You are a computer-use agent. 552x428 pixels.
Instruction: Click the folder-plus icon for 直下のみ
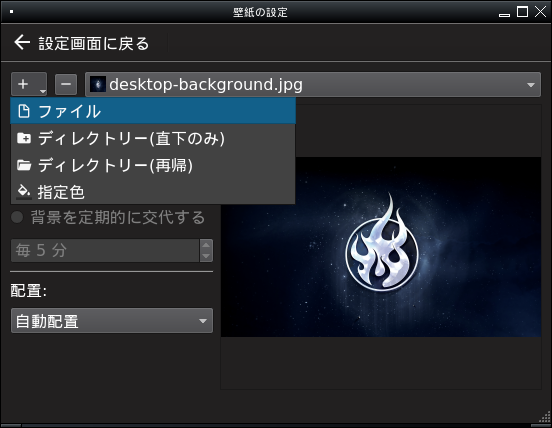tap(24, 138)
